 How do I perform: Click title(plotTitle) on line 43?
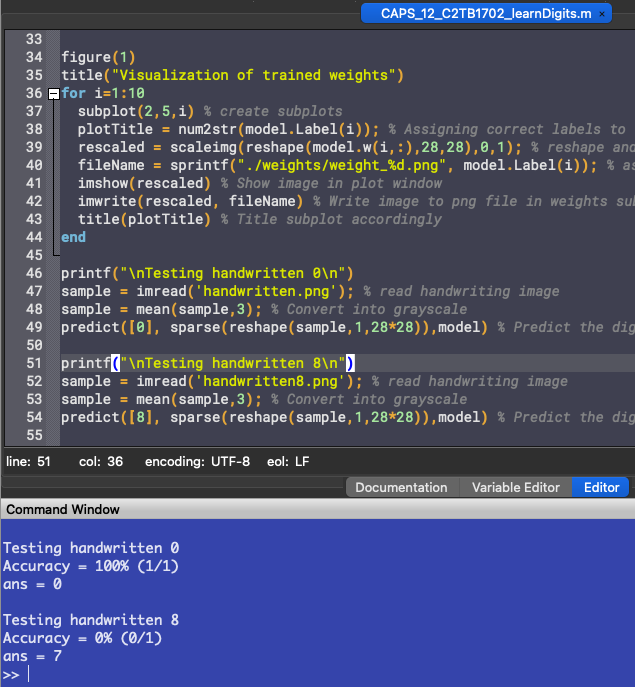tap(144, 219)
